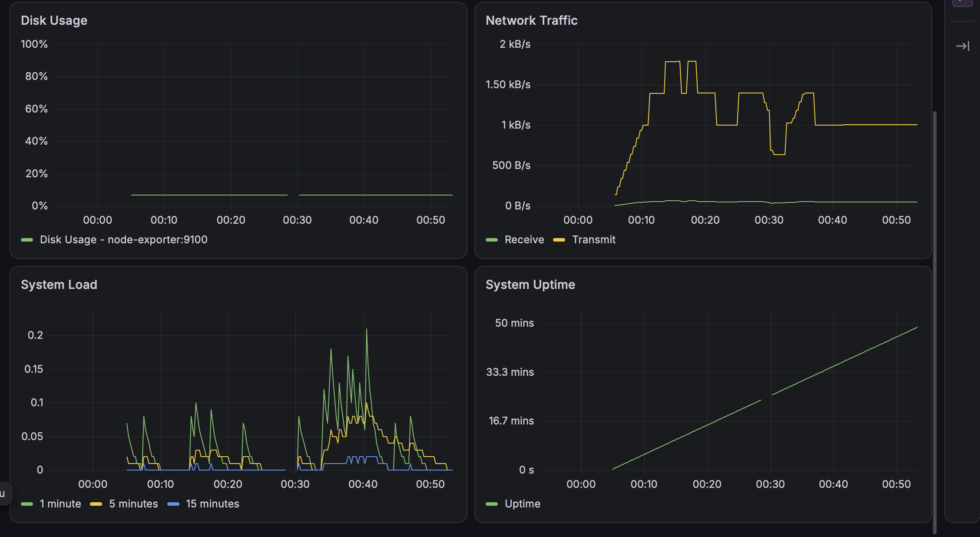Click the green Receive legend color swatch
Screen dimensions: 980x537
[492, 240]
